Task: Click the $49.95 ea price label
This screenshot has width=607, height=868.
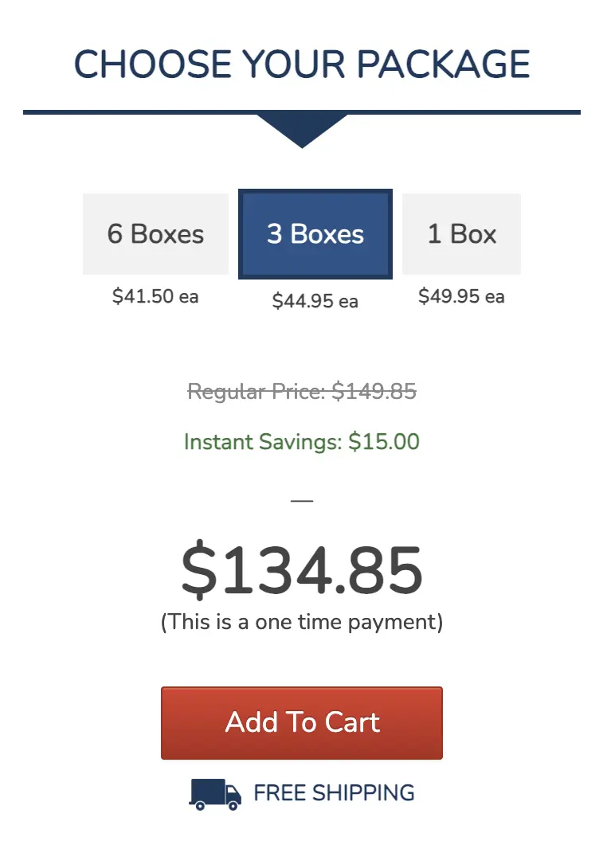Action: tap(461, 295)
